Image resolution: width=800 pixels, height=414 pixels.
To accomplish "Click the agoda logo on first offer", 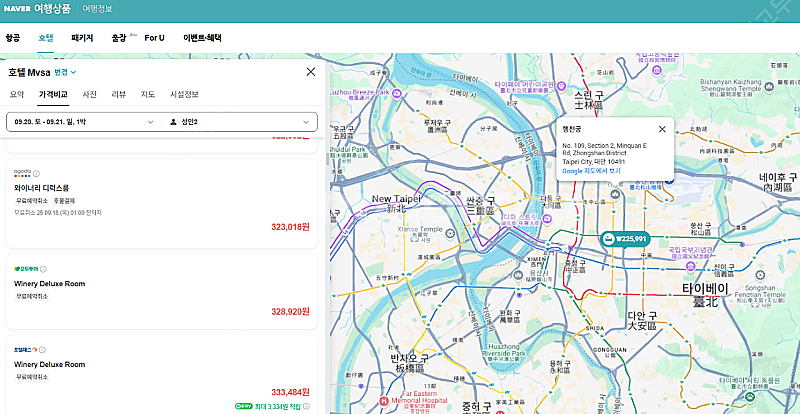I will [22, 173].
